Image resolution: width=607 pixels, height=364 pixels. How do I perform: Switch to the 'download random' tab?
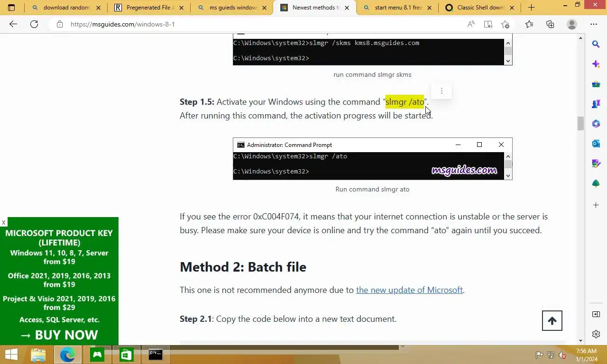[x=66, y=8]
